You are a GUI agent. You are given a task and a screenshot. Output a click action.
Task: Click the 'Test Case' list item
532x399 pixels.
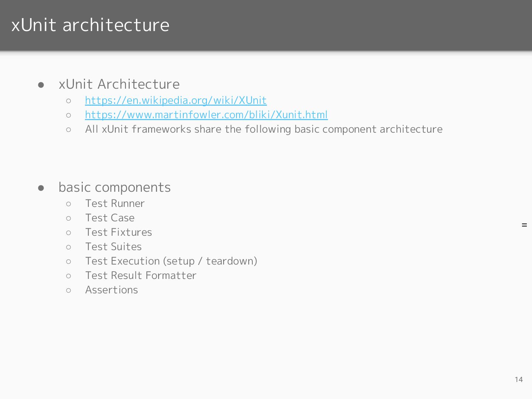pos(110,218)
